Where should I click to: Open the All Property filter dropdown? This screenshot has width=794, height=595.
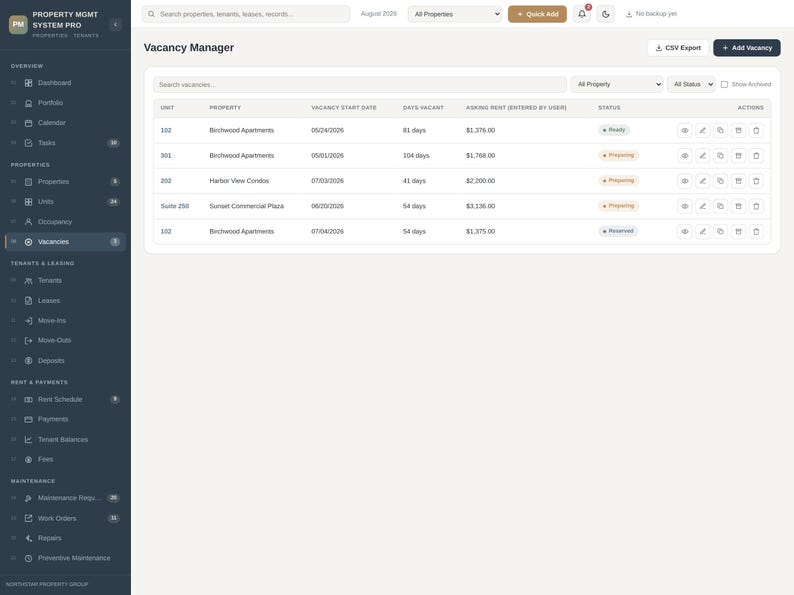[x=617, y=85]
